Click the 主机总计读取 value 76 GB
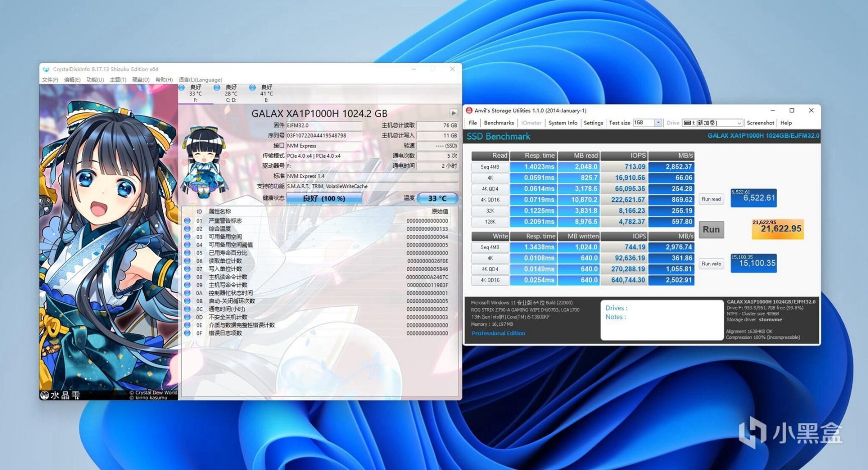This screenshot has width=868, height=470. (x=437, y=126)
